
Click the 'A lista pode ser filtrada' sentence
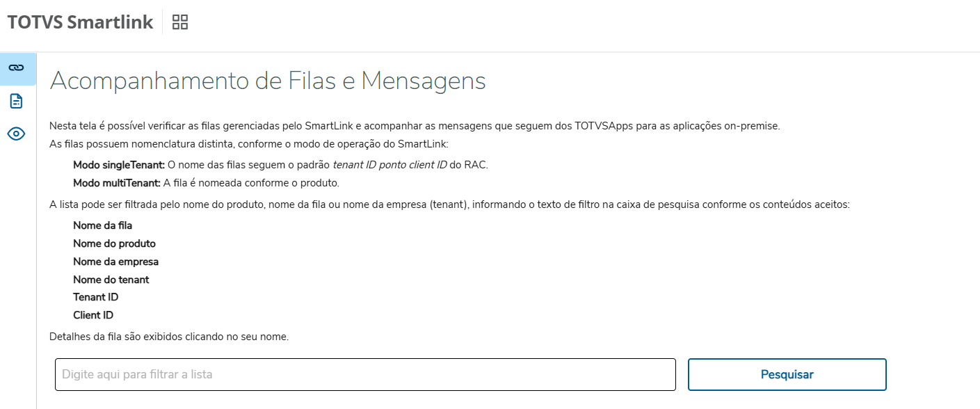tap(449, 205)
